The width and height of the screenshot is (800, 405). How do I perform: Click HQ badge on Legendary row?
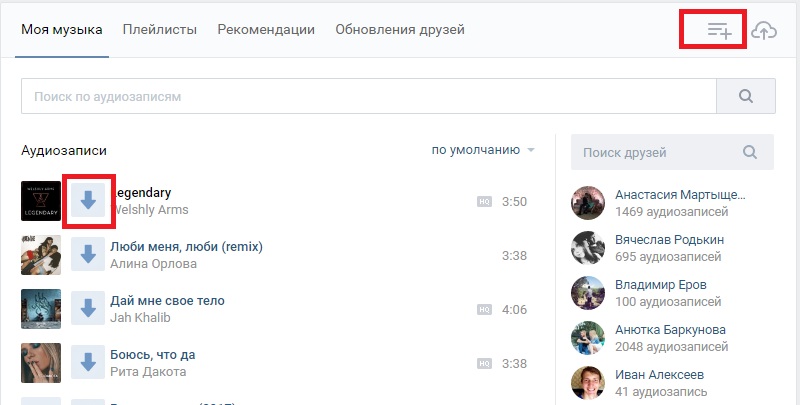point(484,202)
